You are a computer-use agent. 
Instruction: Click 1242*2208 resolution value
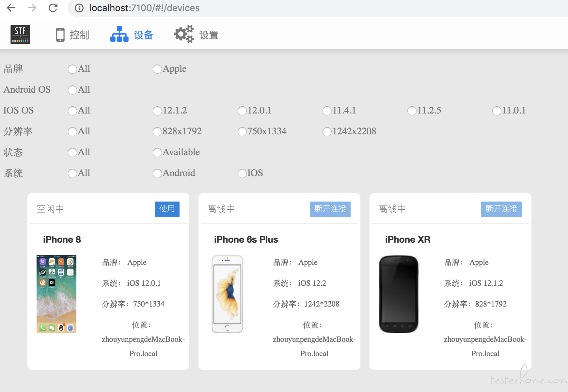click(322, 304)
